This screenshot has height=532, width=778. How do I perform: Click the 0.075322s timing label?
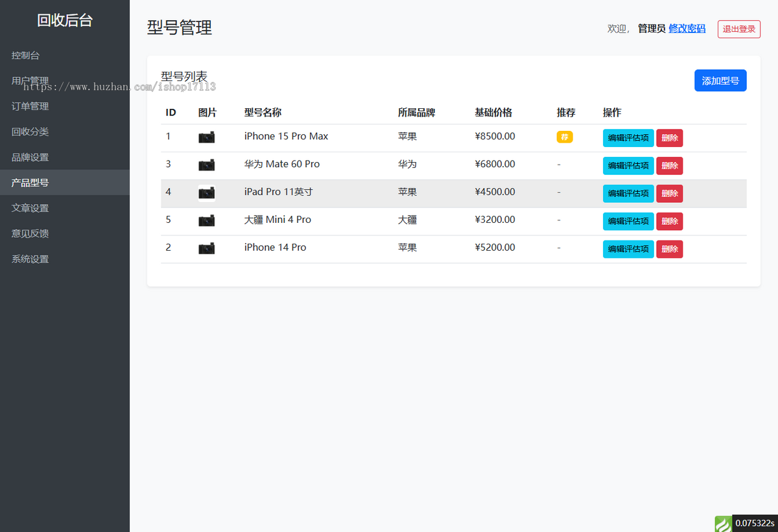755,524
